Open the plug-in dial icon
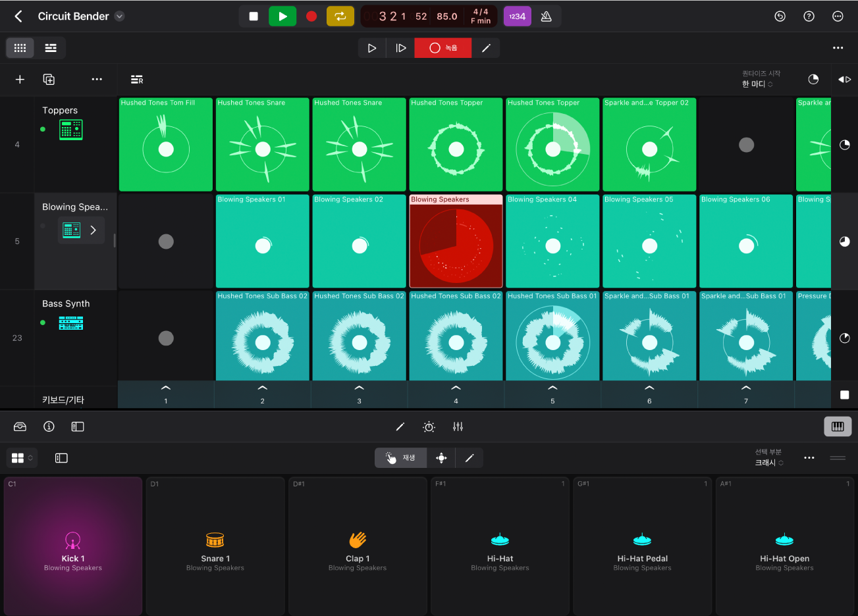Viewport: 858px width, 616px height. click(429, 426)
